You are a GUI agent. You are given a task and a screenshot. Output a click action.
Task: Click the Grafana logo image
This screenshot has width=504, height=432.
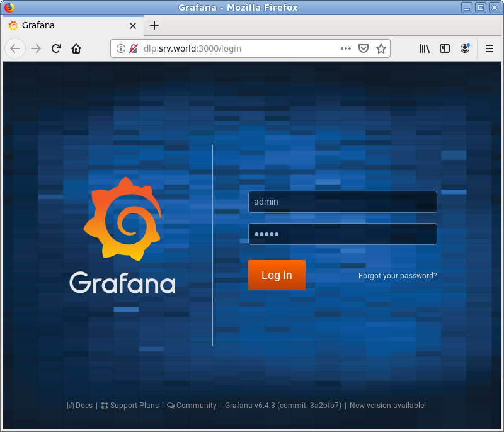(x=122, y=235)
